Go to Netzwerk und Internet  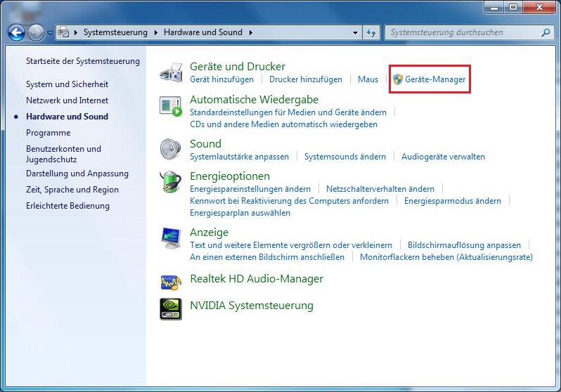[x=67, y=100]
